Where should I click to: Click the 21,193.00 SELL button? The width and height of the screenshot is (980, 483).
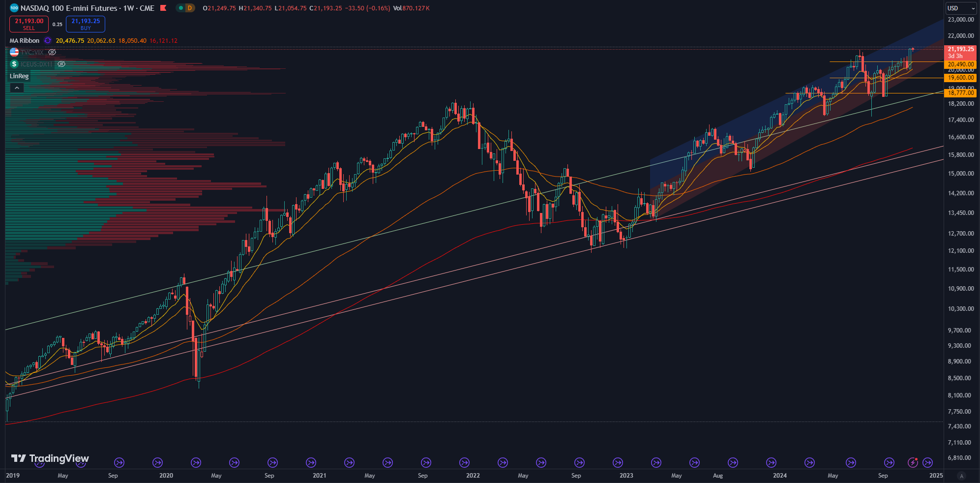29,24
